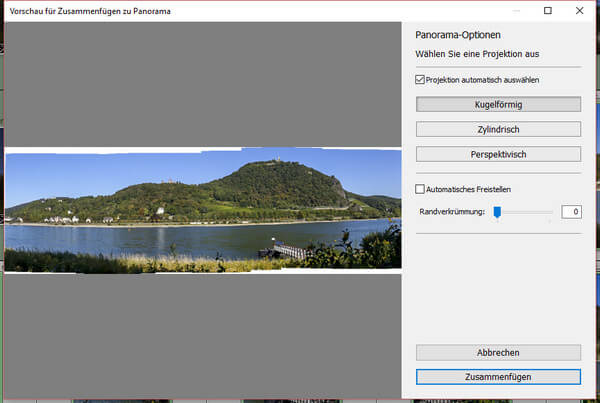Maximize the panorama preview dialog
600x403 pixels.
point(548,11)
